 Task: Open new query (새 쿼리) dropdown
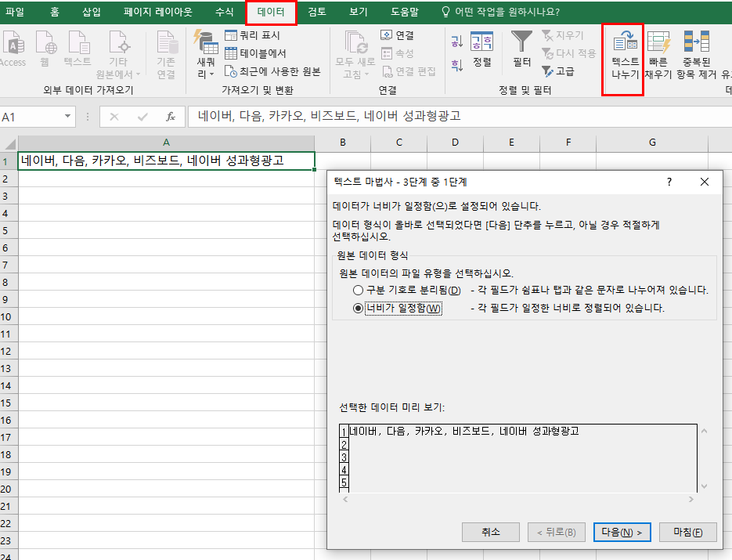pyautogui.click(x=206, y=55)
